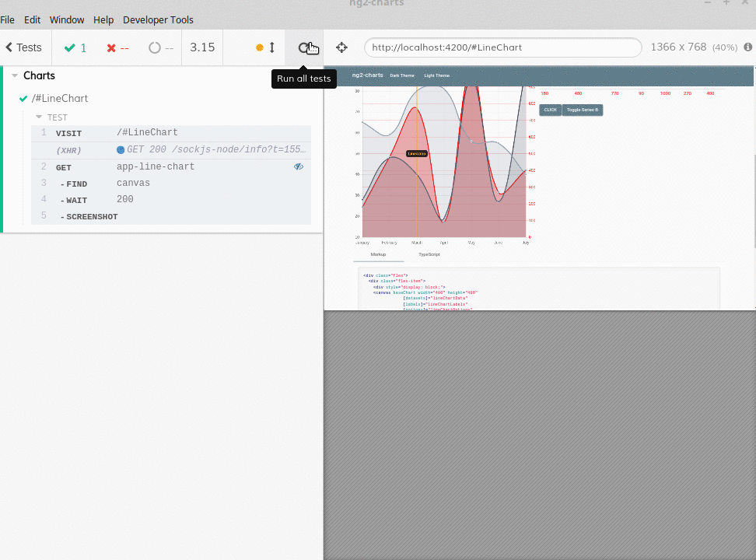Image resolution: width=756 pixels, height=560 pixels.
Task: Open the selector playground crosshair icon
Action: tap(341, 47)
